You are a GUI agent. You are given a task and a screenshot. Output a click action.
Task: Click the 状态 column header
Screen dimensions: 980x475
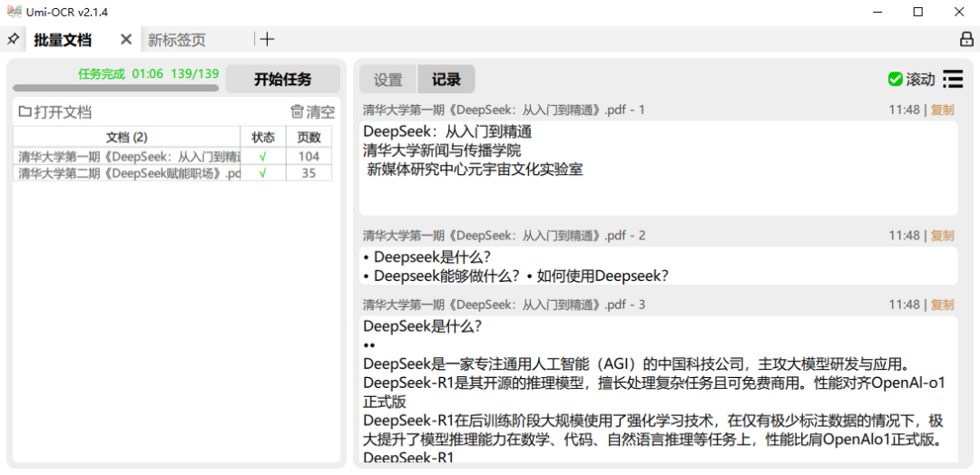coord(263,137)
